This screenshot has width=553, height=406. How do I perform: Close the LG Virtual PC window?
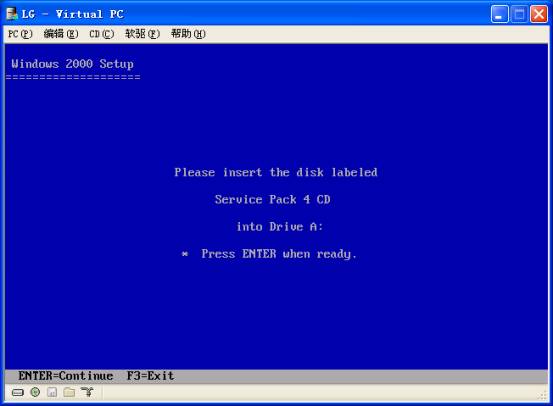coord(539,14)
